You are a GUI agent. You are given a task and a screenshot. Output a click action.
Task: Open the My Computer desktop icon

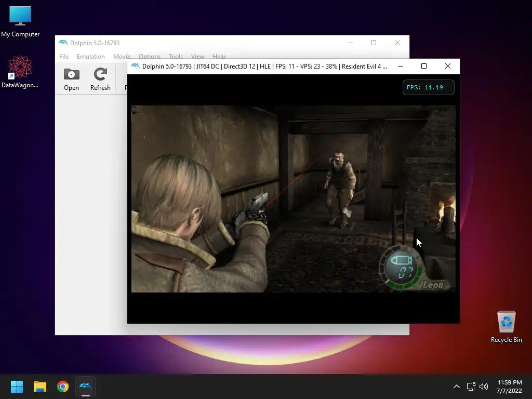(x=20, y=22)
